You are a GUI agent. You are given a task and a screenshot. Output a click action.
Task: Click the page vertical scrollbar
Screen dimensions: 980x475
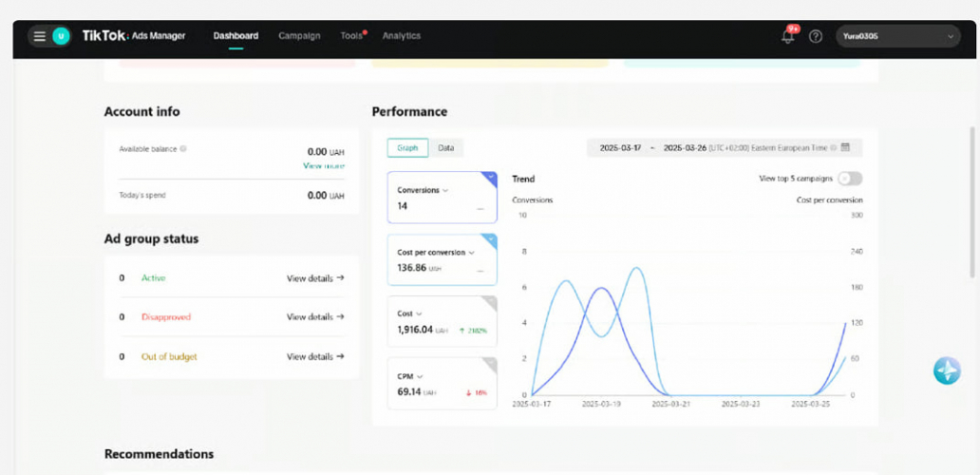pos(971,201)
